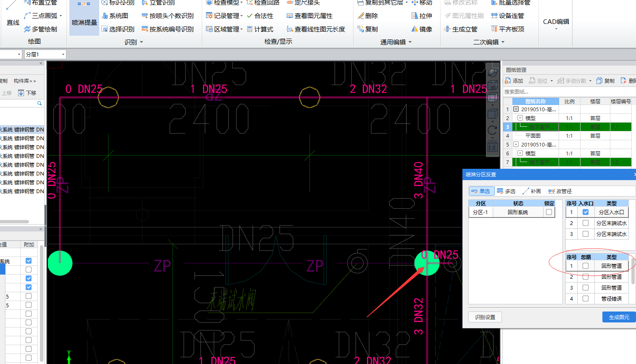Collapse the 模型 node in row 6
The width and height of the screenshot is (636, 364).
(520, 153)
